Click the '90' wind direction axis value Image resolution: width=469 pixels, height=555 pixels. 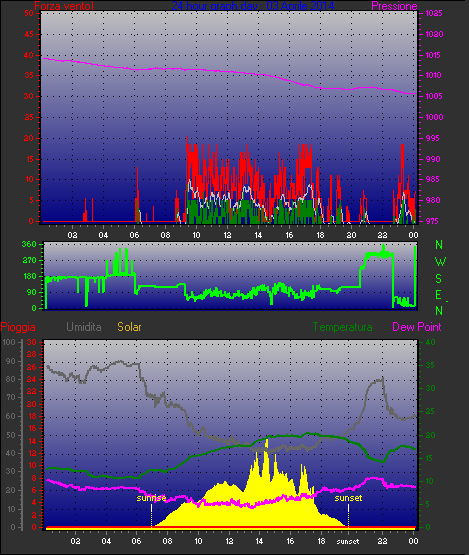32,292
